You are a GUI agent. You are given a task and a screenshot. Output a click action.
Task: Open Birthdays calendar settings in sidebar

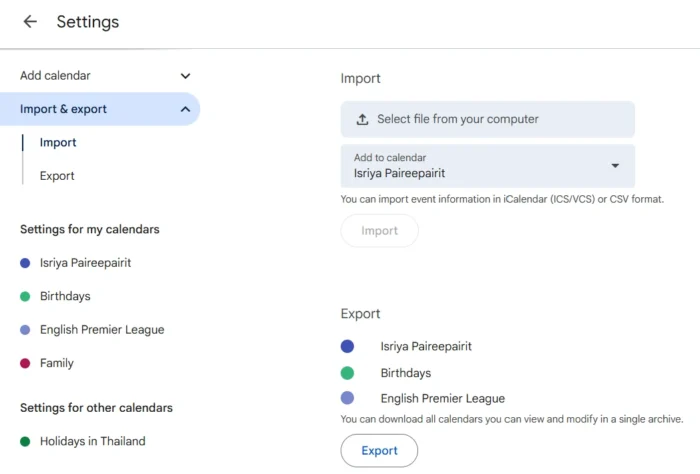(x=65, y=296)
